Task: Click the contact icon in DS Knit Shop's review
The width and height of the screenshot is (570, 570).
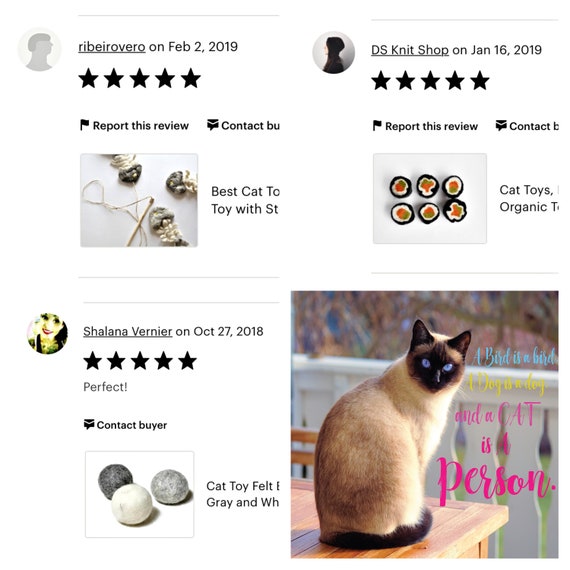Action: (501, 125)
